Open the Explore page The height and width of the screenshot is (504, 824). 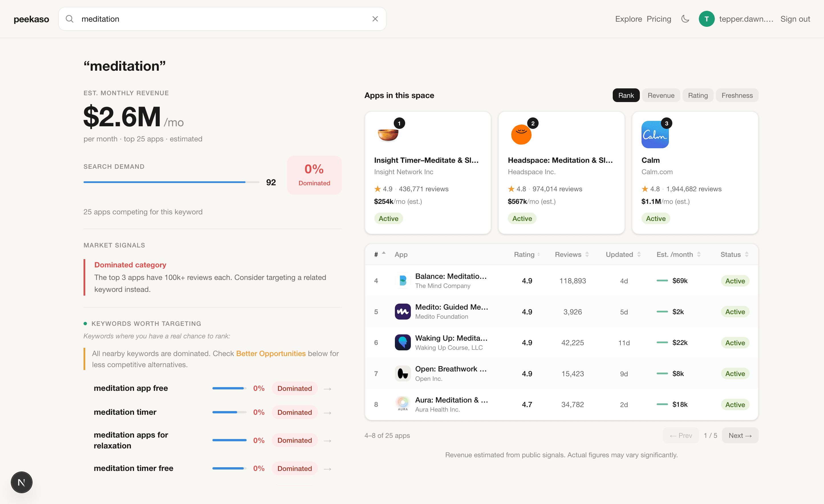pos(628,19)
